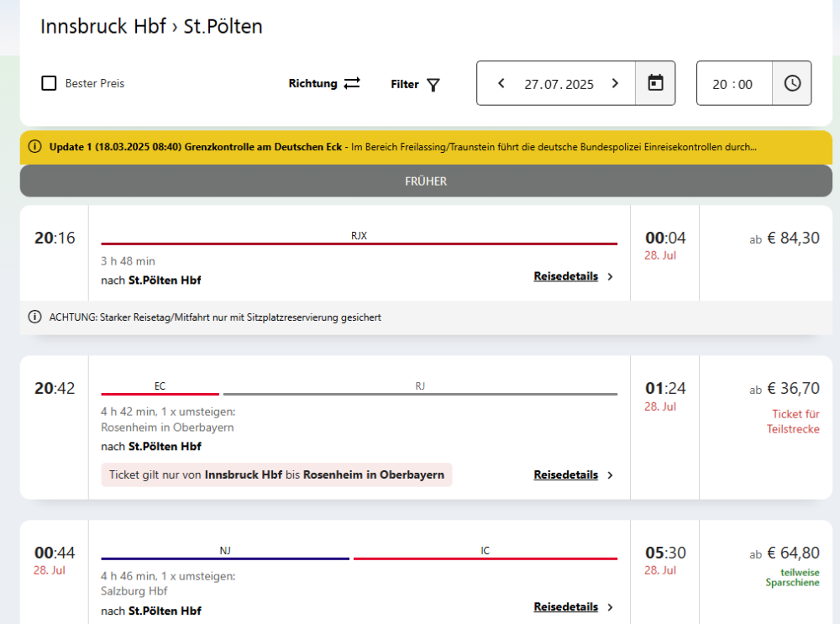Swap direction using Richtung arrows icon

pos(352,83)
